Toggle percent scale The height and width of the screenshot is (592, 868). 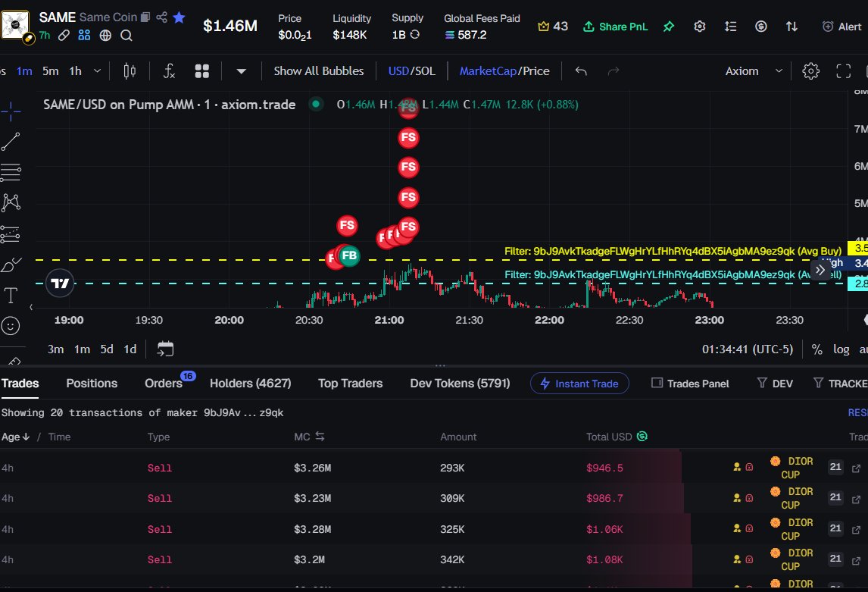tap(816, 349)
